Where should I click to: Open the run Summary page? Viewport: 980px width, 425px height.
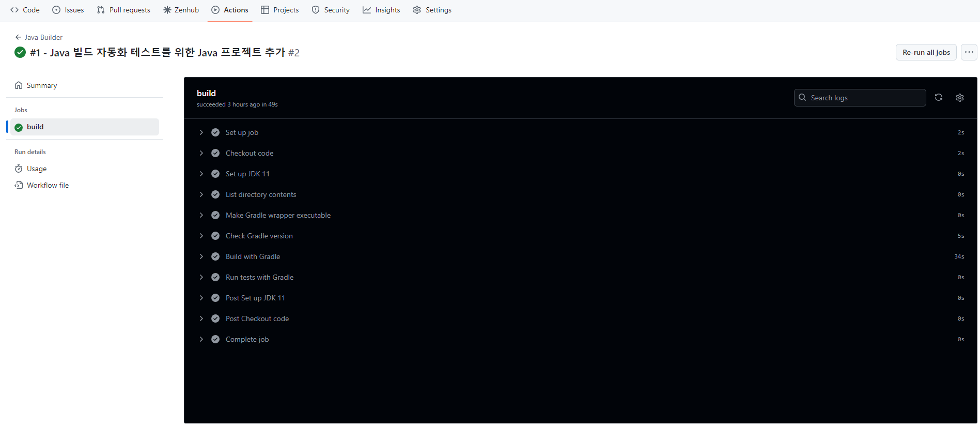coord(85,85)
